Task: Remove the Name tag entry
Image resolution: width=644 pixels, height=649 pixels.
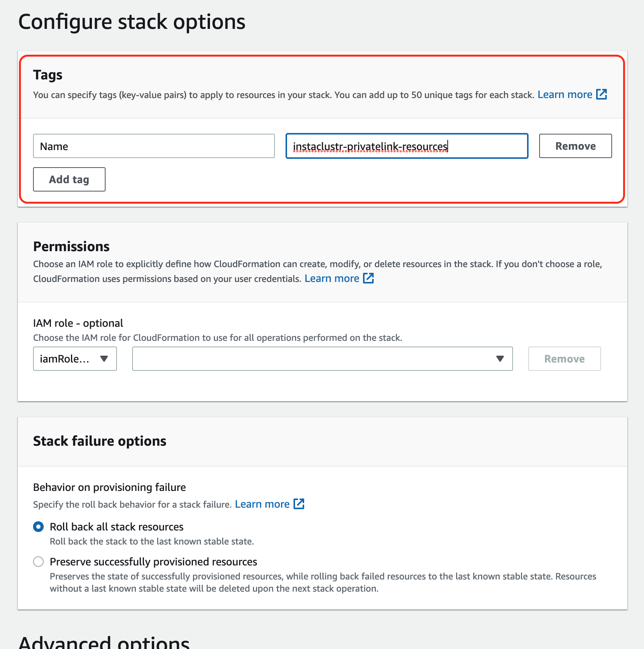Action: point(575,146)
